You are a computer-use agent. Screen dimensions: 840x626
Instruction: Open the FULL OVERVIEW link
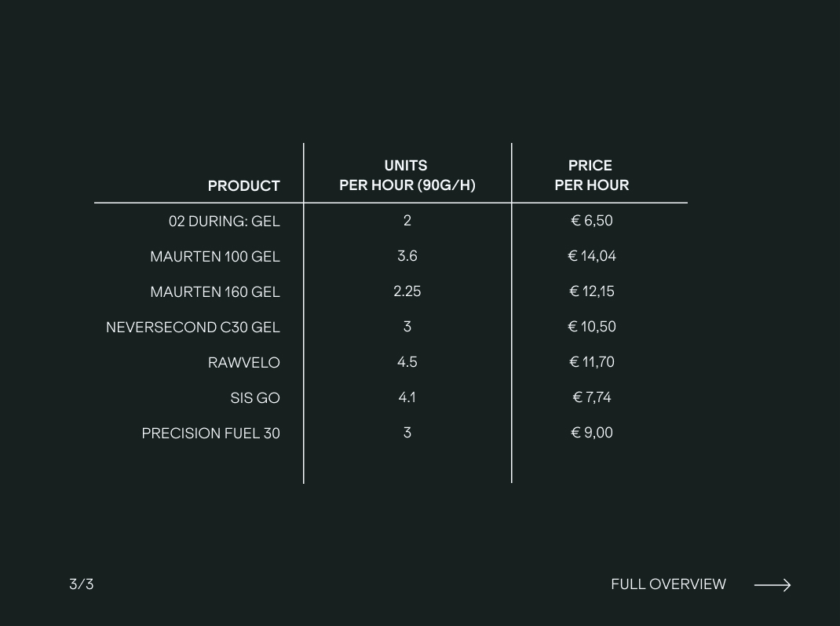[x=668, y=584]
